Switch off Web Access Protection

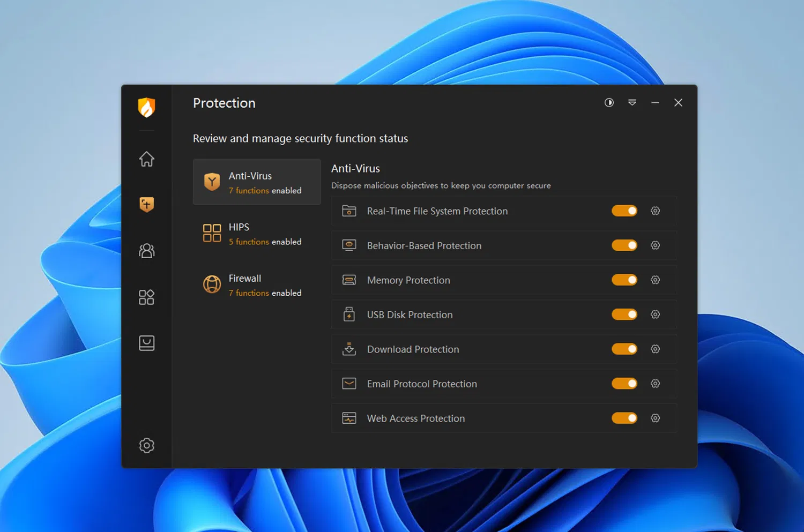624,418
